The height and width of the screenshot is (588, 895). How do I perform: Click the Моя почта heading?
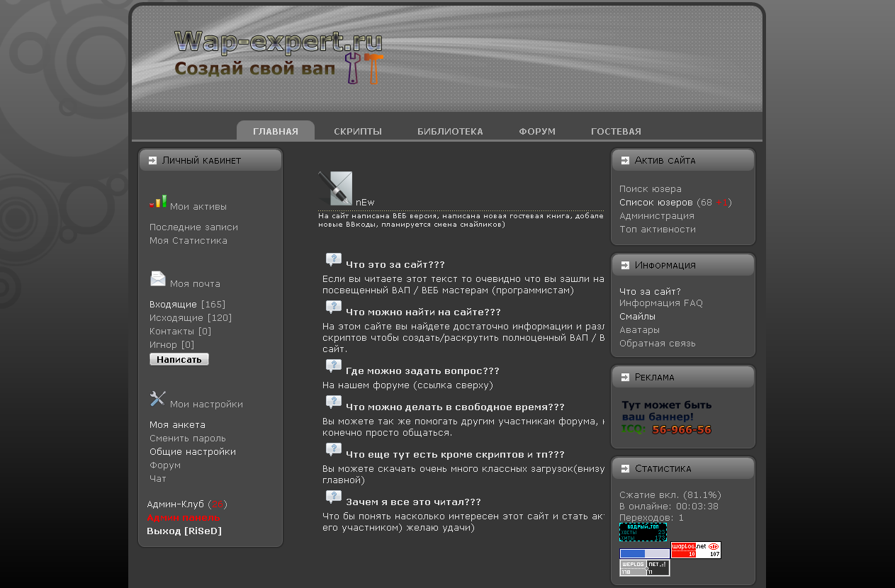click(x=195, y=284)
